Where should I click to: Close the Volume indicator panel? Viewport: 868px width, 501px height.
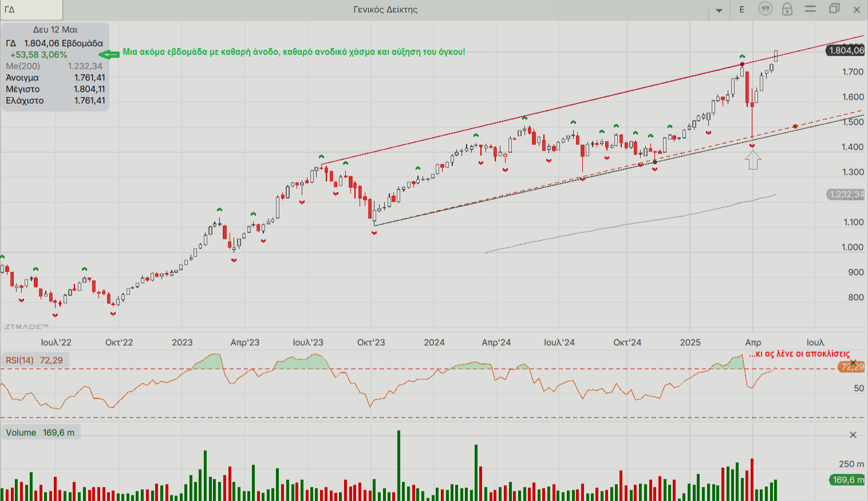point(853,435)
